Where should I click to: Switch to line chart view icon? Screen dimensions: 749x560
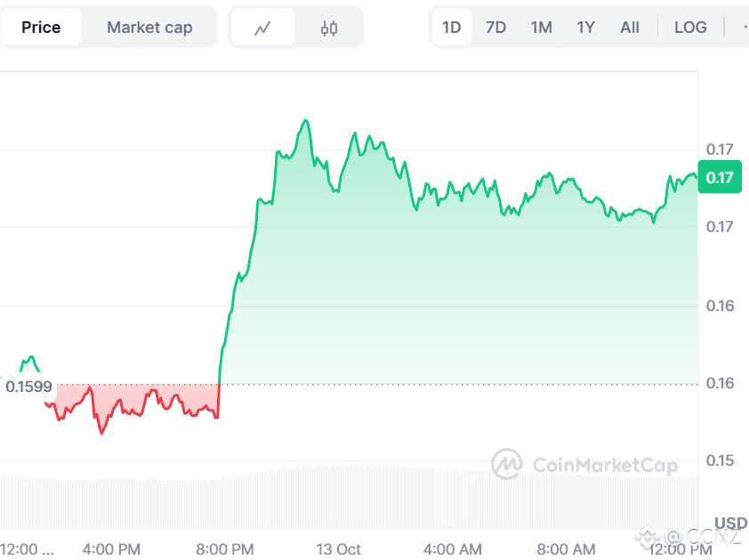262,28
